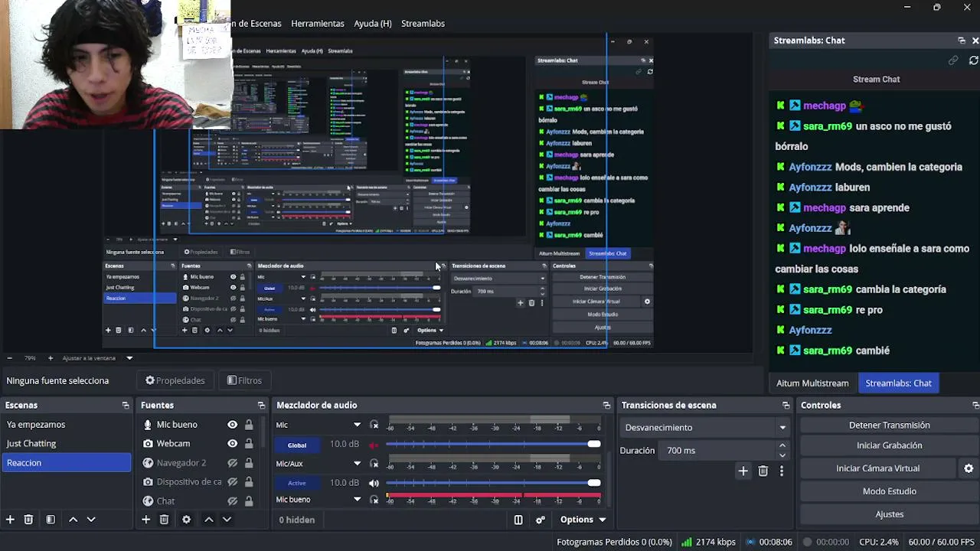Mute the Mic/Aux channel speaker icon
Viewport: 980px width, 551px height.
pos(374,483)
